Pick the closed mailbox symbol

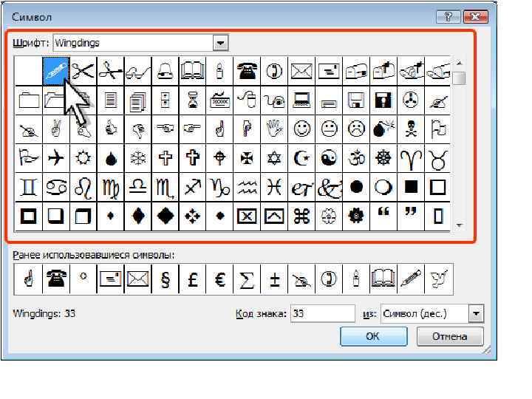click(x=356, y=71)
